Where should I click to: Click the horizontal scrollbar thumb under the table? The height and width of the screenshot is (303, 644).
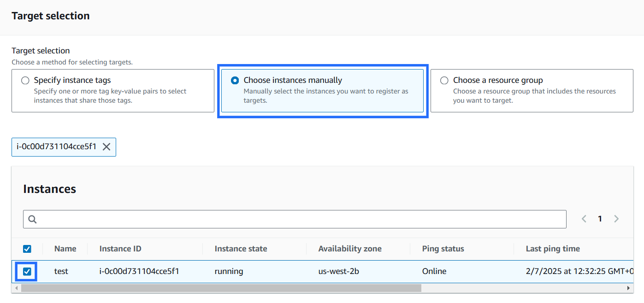tap(221, 288)
